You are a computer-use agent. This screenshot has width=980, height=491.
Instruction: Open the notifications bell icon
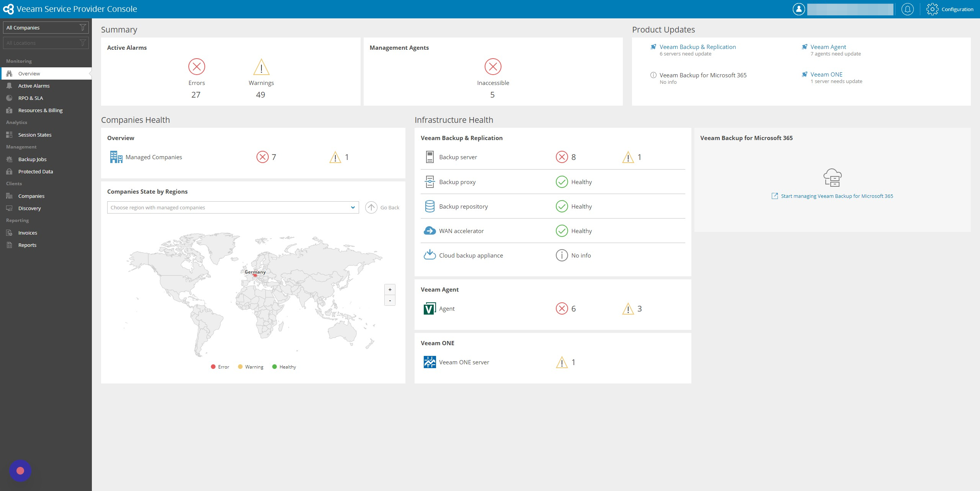click(x=907, y=9)
